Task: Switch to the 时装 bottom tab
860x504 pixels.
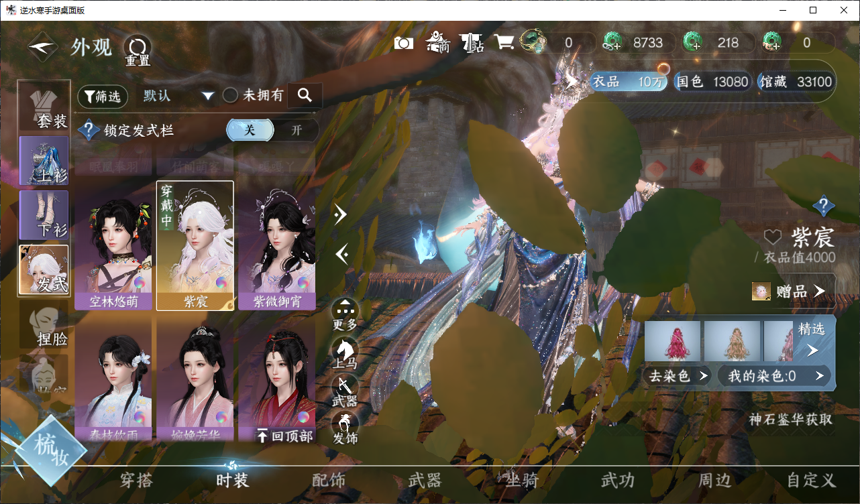Action: pos(232,481)
